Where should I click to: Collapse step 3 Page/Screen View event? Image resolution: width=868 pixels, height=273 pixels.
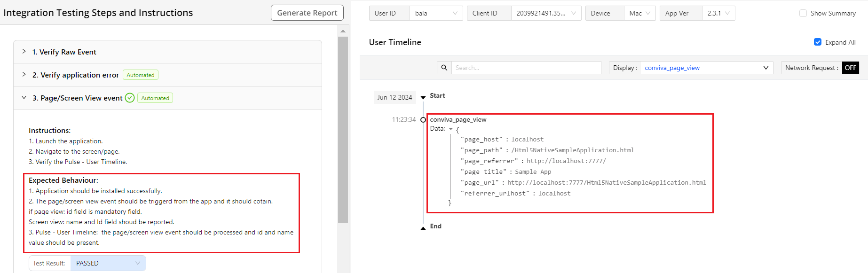(x=24, y=98)
